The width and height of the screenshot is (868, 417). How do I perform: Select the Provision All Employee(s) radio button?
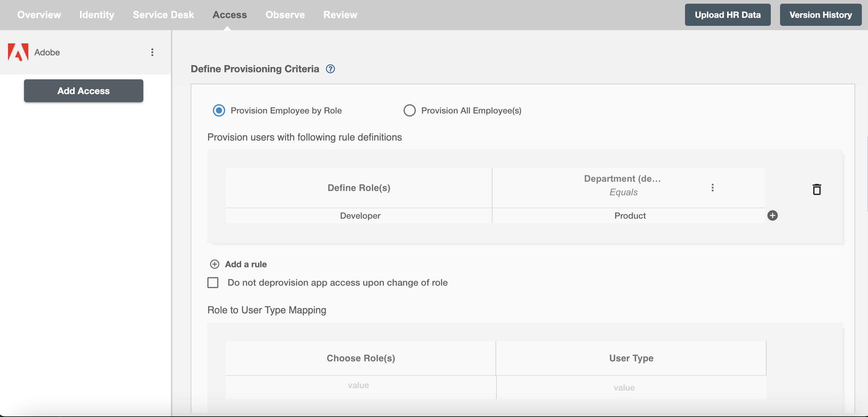pos(410,110)
